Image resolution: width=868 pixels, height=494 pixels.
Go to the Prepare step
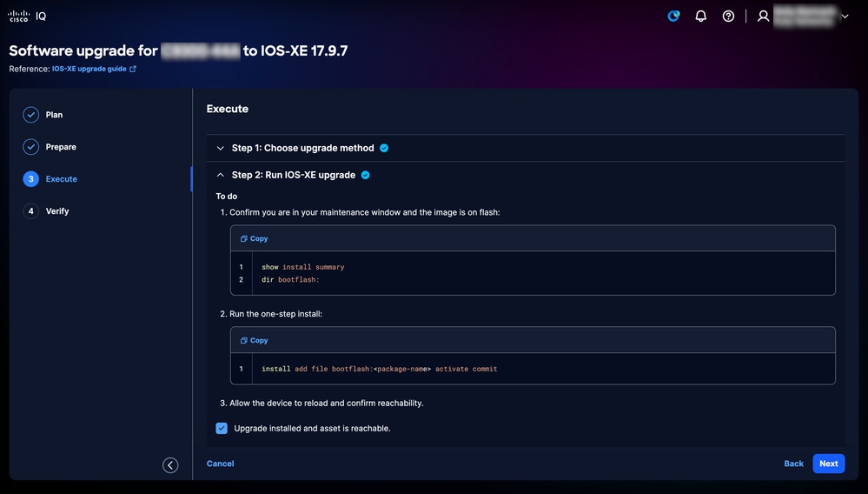point(61,147)
